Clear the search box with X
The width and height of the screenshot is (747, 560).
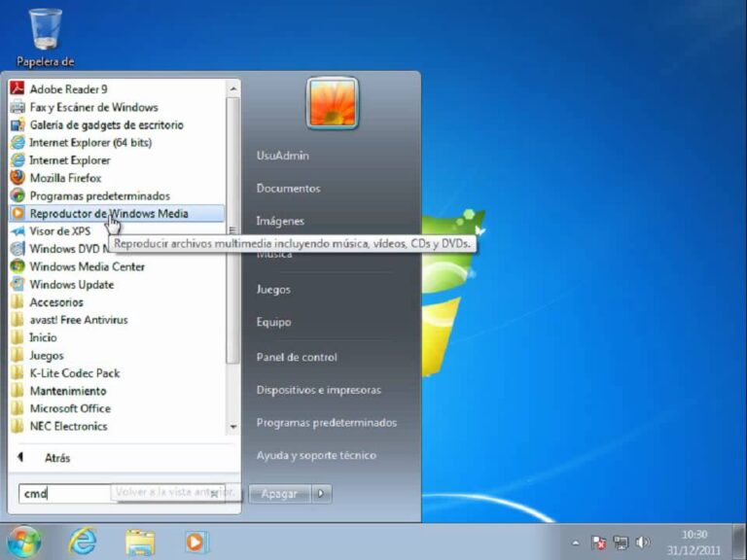(214, 494)
